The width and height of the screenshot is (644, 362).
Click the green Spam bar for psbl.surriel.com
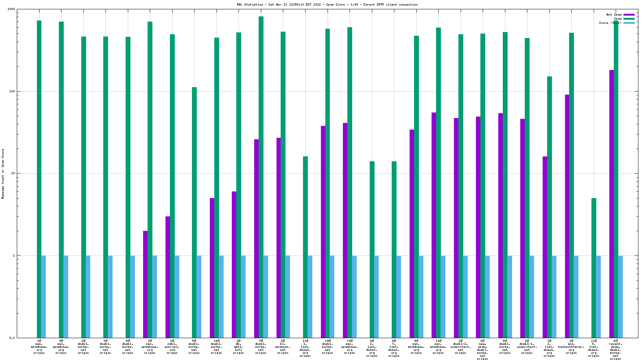click(x=172, y=186)
